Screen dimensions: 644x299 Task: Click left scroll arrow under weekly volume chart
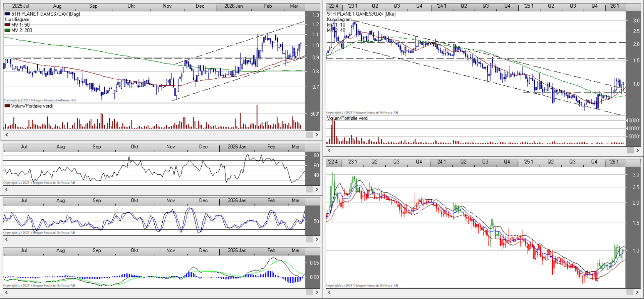click(329, 150)
